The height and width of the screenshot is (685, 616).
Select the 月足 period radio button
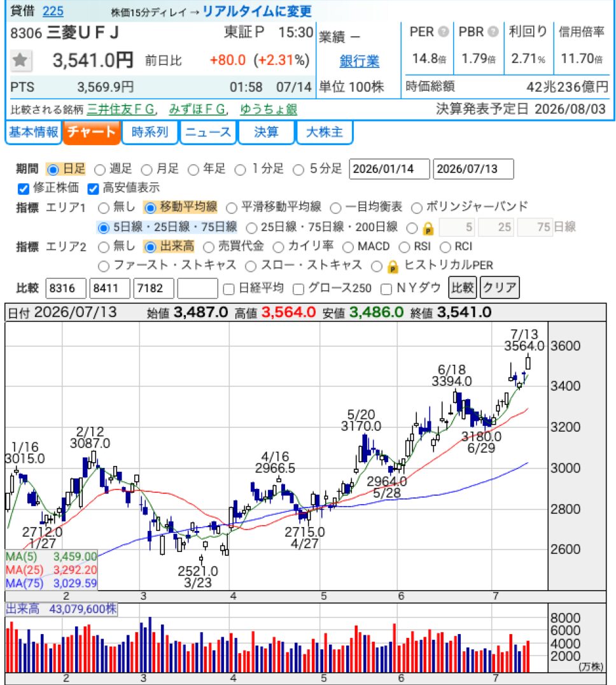pos(146,169)
